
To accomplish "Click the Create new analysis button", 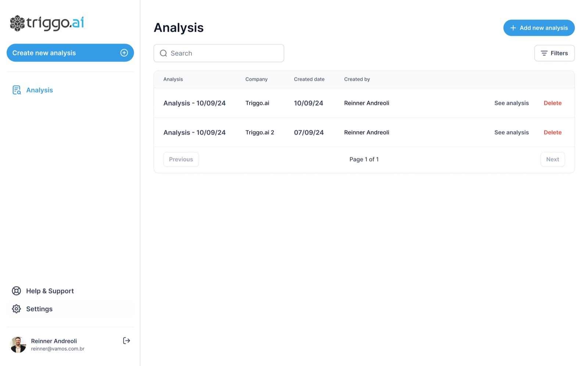I will point(70,53).
